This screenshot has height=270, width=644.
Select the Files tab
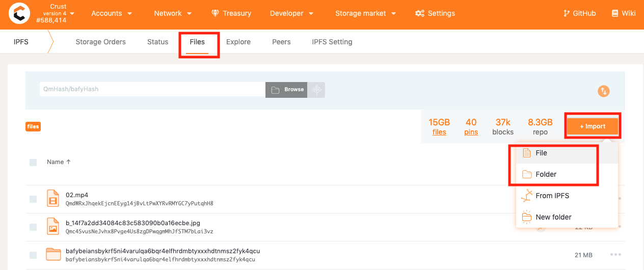(x=197, y=42)
